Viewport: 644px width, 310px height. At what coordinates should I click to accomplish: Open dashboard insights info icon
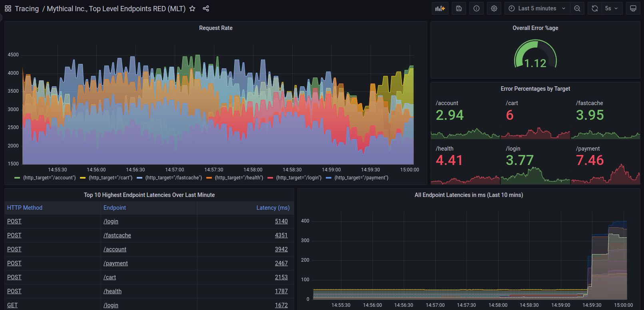[477, 8]
